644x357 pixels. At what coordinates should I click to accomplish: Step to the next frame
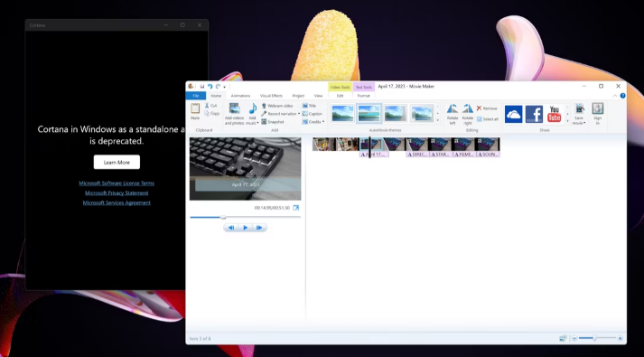pyautogui.click(x=259, y=228)
